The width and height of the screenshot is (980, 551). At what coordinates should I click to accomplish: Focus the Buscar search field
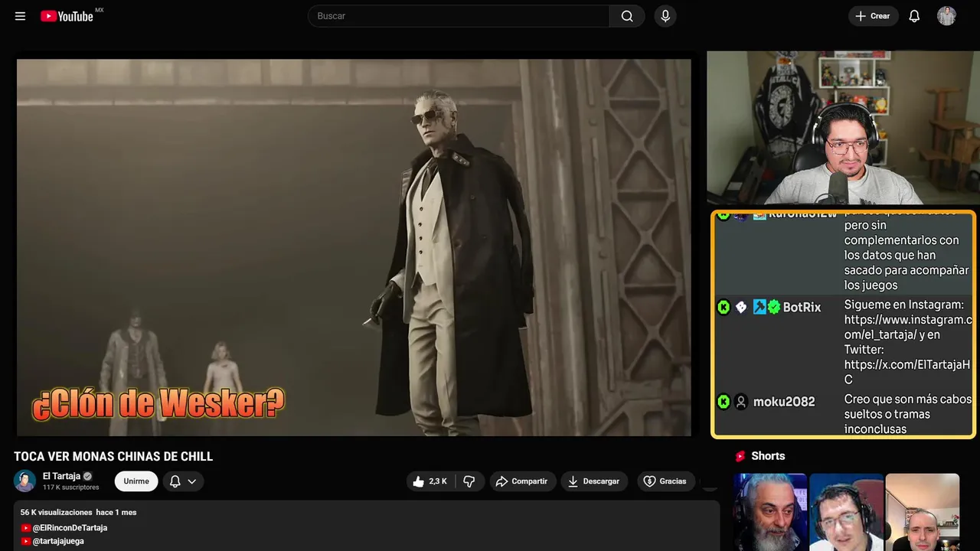459,16
